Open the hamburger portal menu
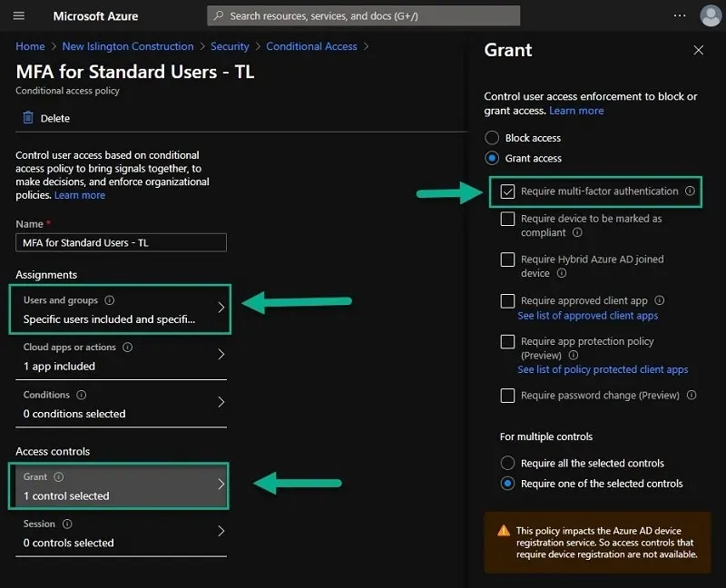This screenshot has height=588, width=726. pos(18,16)
